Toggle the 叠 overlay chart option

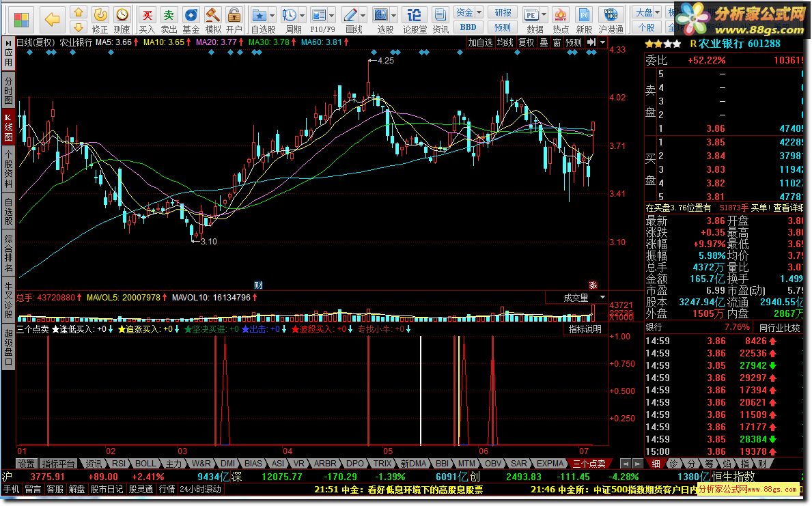(x=544, y=42)
